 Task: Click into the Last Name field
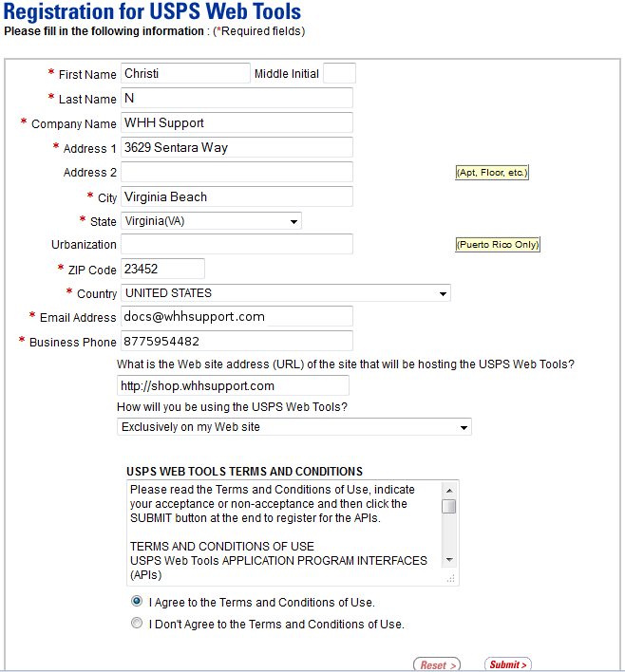tap(237, 99)
